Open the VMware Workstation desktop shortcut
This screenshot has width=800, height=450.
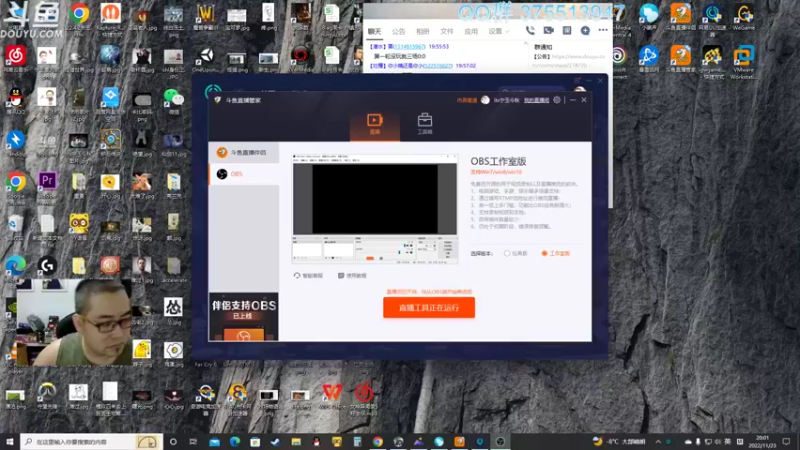pyautogui.click(x=743, y=62)
